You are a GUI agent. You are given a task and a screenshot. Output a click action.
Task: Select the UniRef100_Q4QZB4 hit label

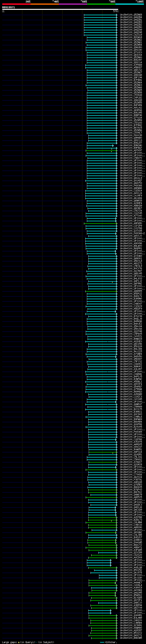(x=131, y=17)
